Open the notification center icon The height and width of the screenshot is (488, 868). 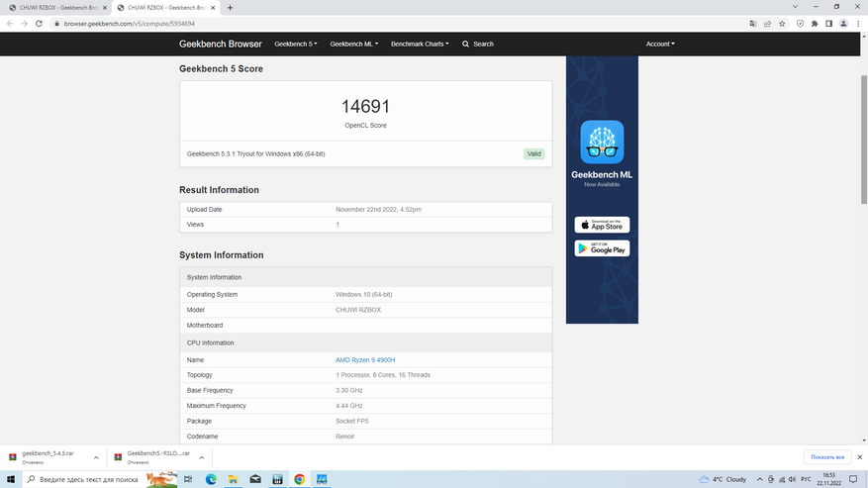click(x=853, y=479)
